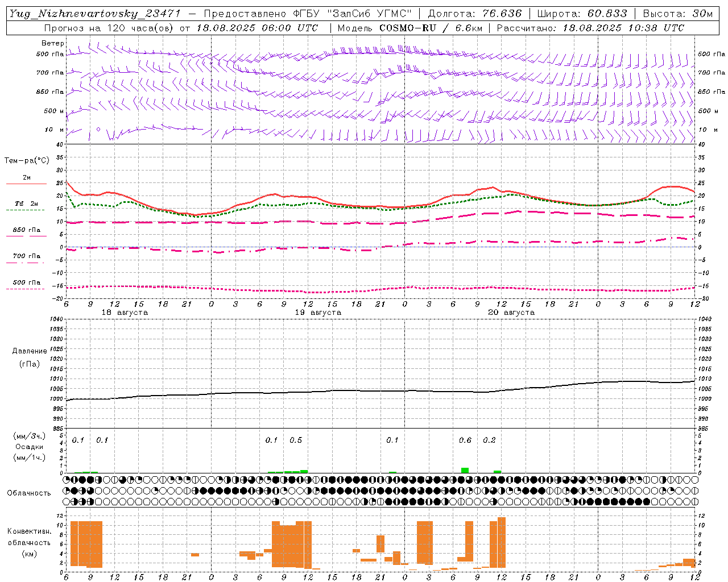This screenshot has height=582, width=728.
Task: Click the '(гПа)' unit label under Давление
Action: (x=30, y=364)
